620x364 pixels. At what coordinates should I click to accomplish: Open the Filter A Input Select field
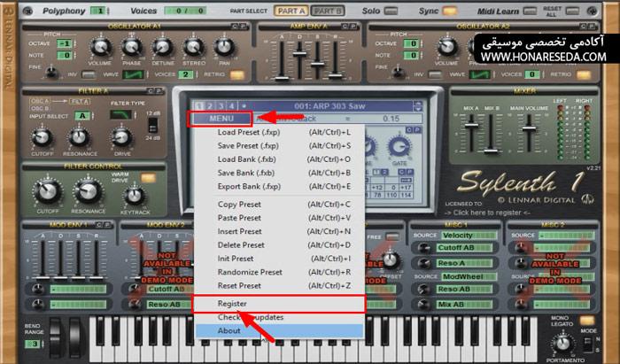tap(83, 116)
